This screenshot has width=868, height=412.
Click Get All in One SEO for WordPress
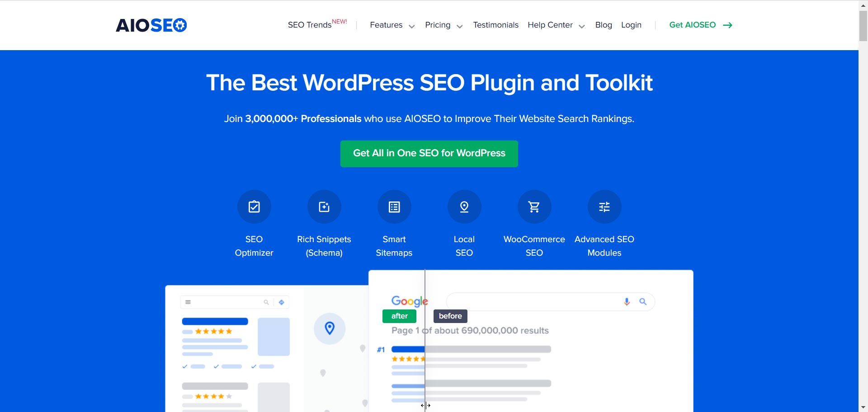point(429,154)
